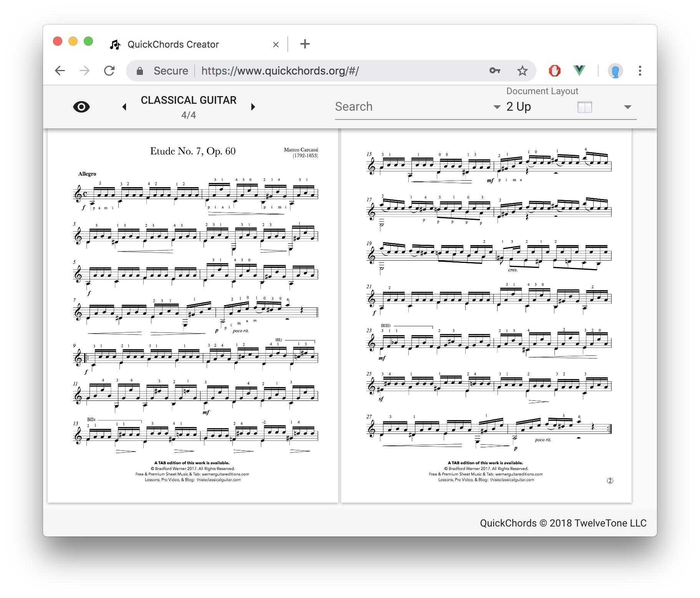This screenshot has width=700, height=598.
Task: Click the QuickChords tab music note favicon
Action: pos(115,45)
